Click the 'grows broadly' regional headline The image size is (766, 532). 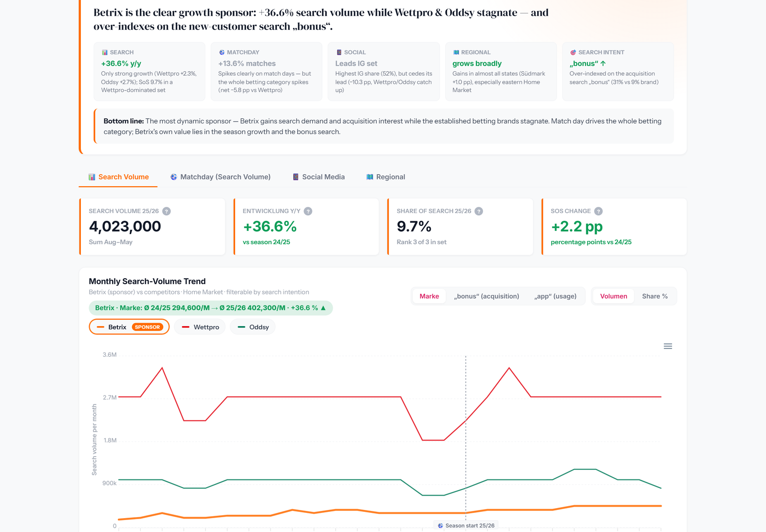click(477, 63)
